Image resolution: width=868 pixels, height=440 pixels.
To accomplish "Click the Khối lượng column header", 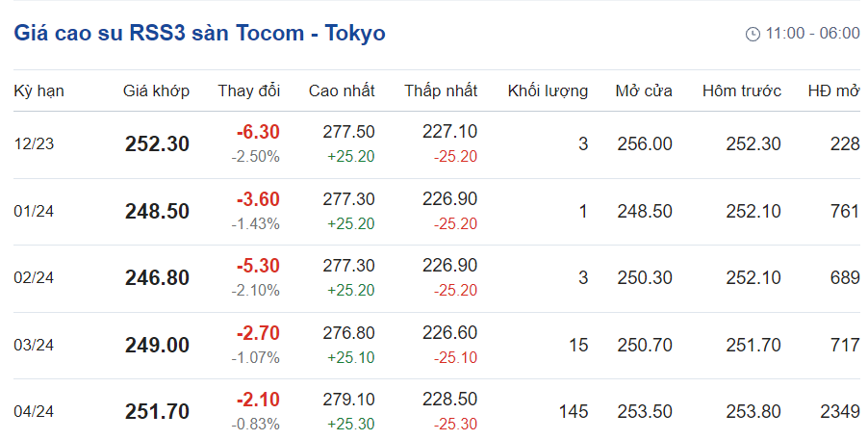I will [x=548, y=91].
